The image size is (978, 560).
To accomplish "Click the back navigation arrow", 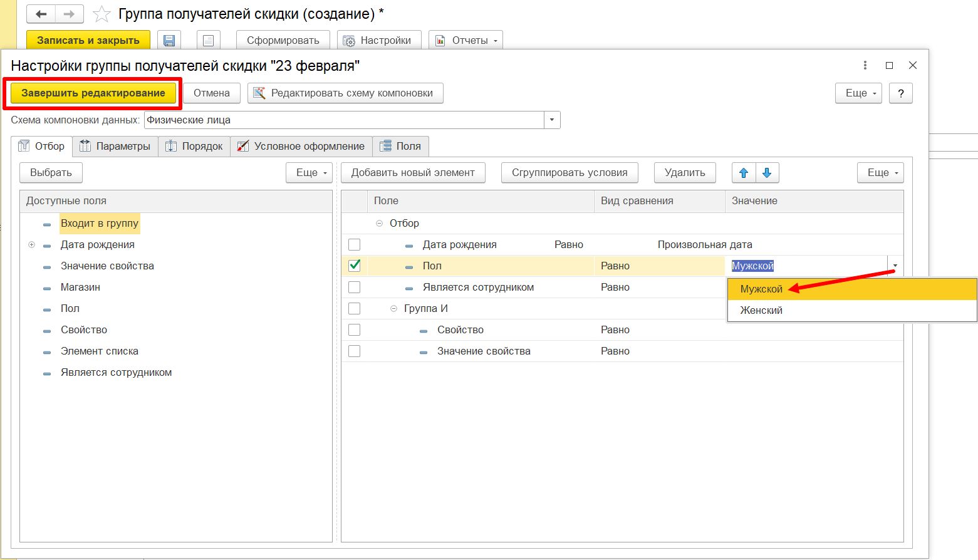I will 41,14.
